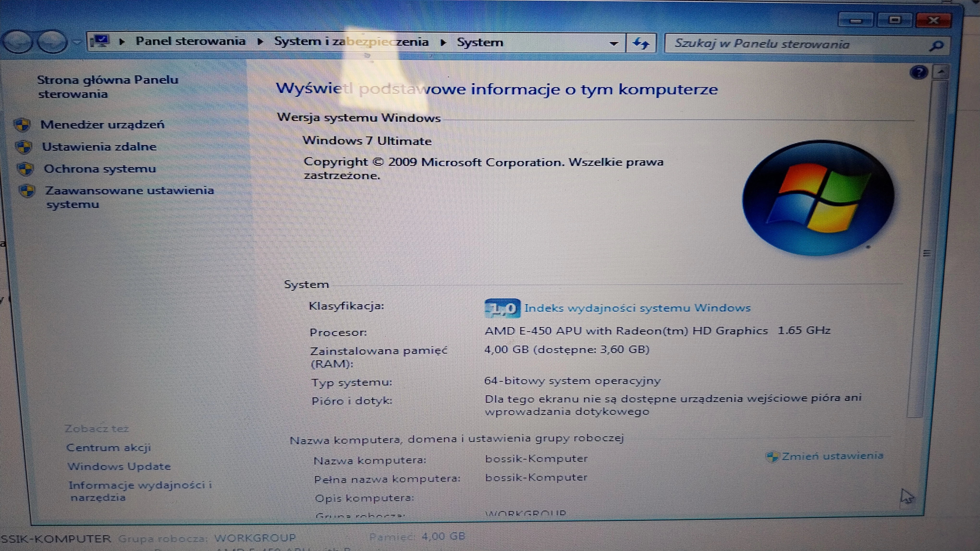Open Windows Update link

coord(119,466)
